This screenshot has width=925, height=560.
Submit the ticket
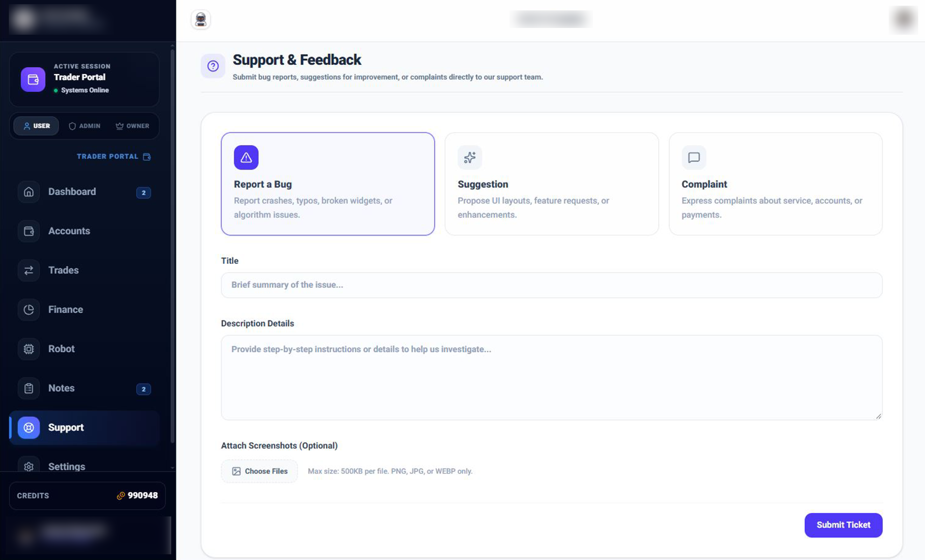[x=843, y=525]
